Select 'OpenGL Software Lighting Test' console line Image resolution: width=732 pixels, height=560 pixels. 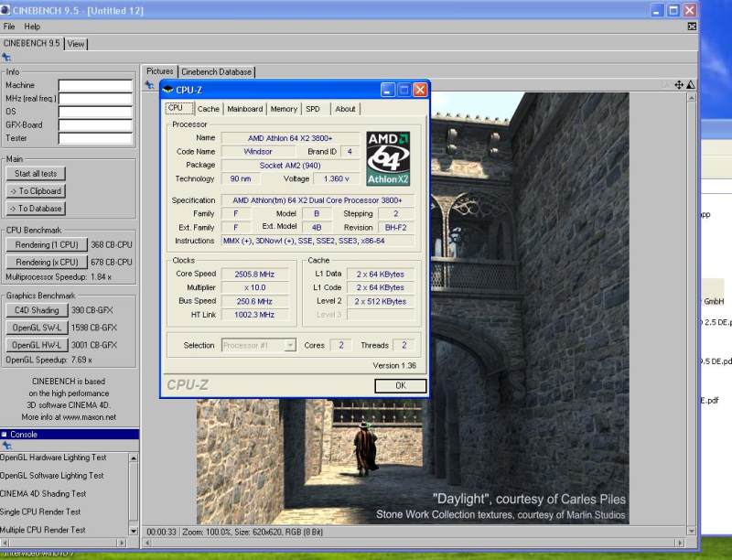coord(52,476)
